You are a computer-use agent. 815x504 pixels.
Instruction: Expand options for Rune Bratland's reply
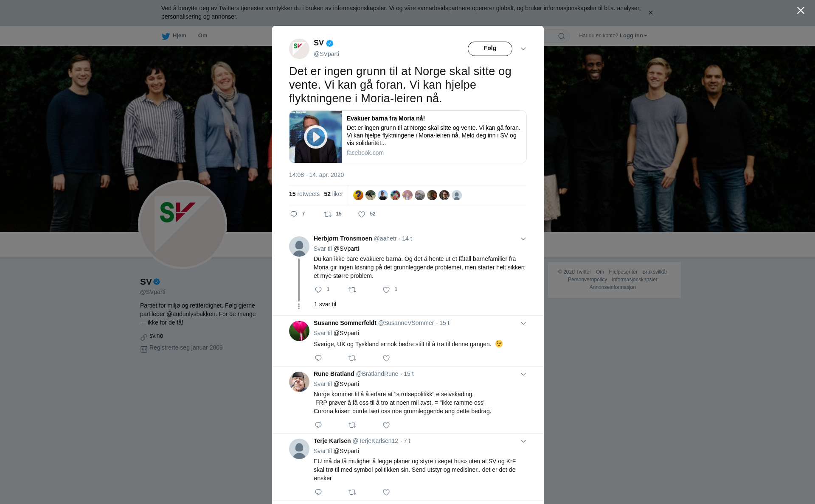[523, 374]
